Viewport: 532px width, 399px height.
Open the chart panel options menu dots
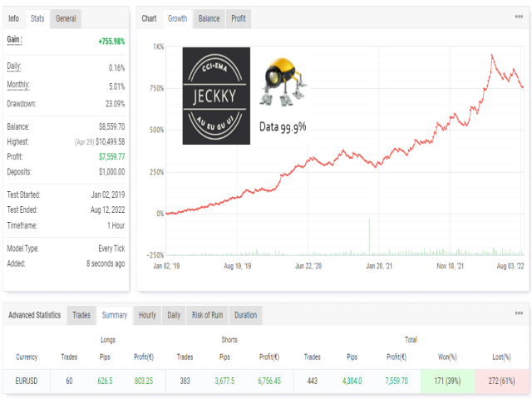coord(519,17)
